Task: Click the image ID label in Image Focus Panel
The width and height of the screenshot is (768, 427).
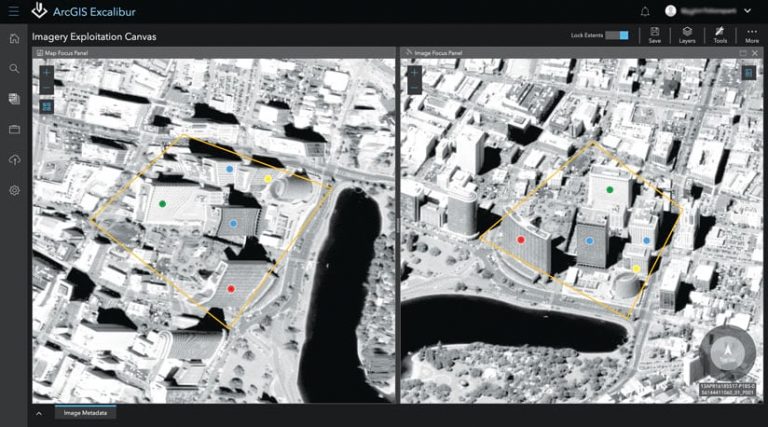Action: coord(727,389)
